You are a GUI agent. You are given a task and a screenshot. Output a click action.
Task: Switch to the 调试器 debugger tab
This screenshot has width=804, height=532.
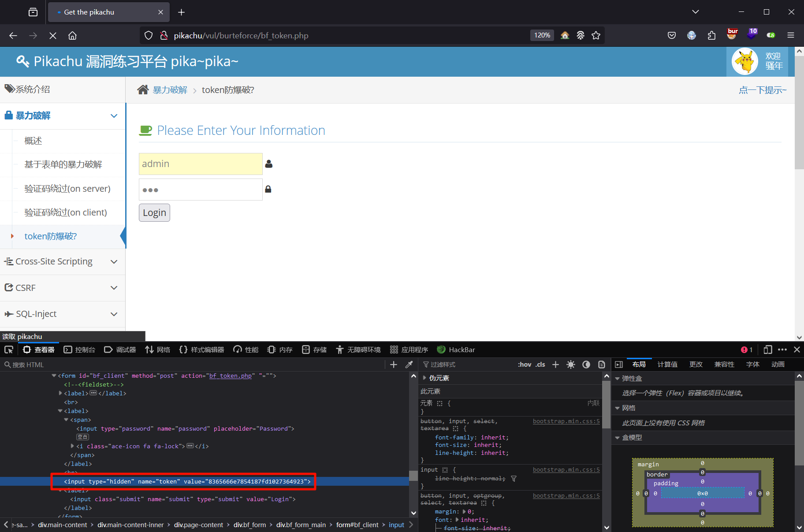tap(120, 350)
